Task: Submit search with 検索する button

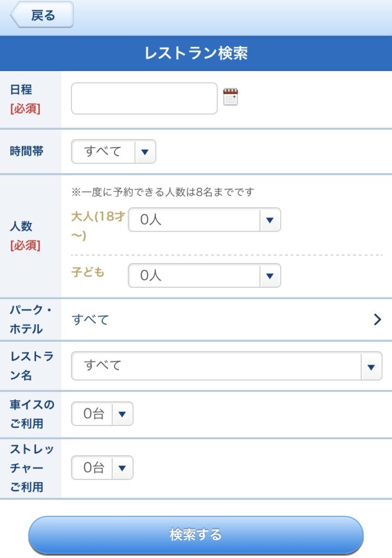Action: (x=196, y=535)
